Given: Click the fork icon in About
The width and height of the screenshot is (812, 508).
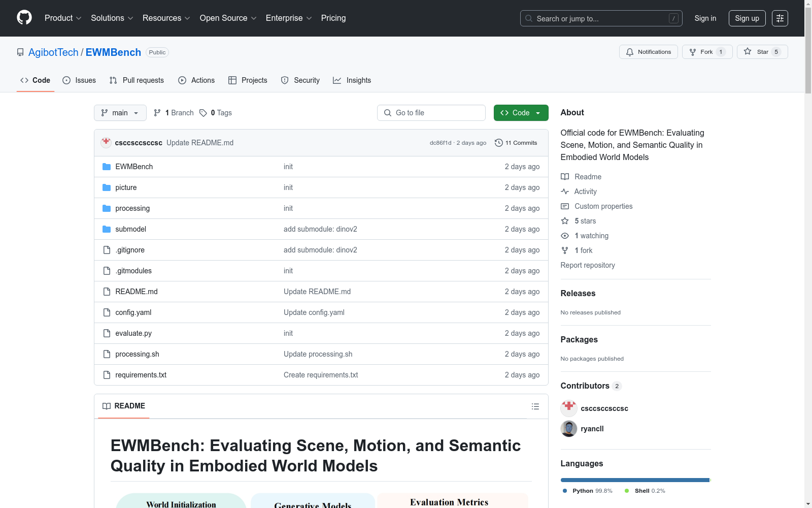Looking at the screenshot, I should click(x=565, y=250).
